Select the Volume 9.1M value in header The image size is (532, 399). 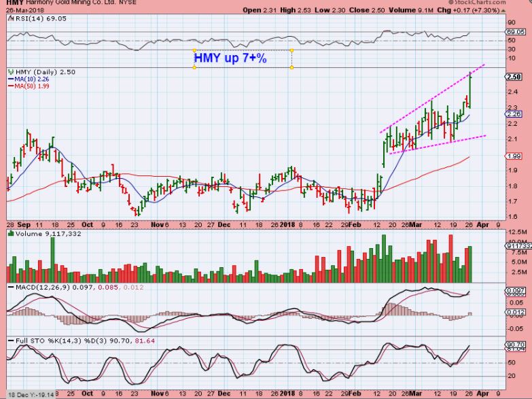[x=411, y=10]
